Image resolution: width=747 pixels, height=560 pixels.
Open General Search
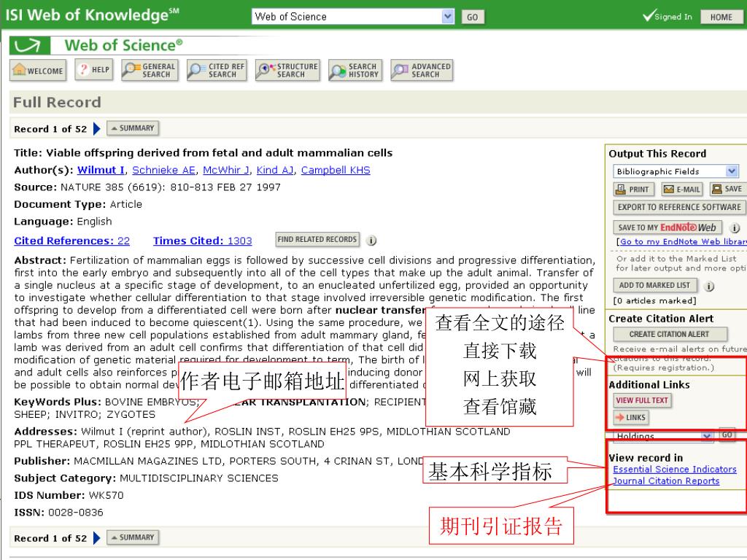150,70
